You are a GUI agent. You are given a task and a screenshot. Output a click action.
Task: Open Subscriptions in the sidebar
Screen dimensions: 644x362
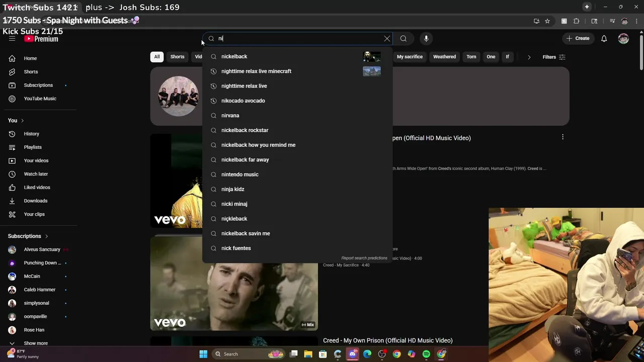point(38,85)
